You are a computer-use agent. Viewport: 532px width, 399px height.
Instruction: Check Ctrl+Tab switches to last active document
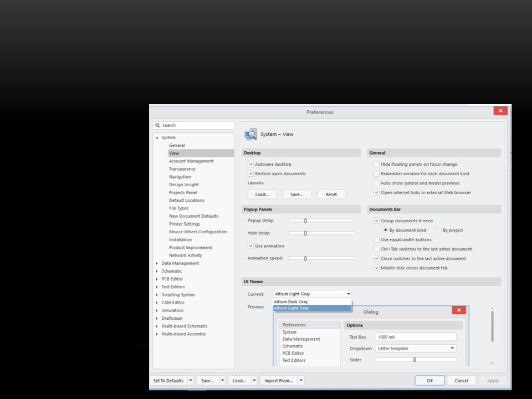pyautogui.click(x=376, y=249)
